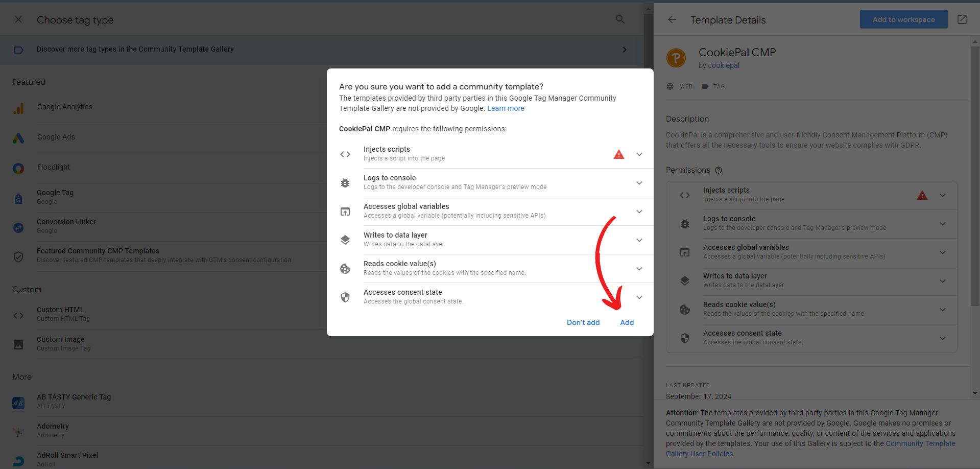Click Add to confirm the community template

[627, 322]
